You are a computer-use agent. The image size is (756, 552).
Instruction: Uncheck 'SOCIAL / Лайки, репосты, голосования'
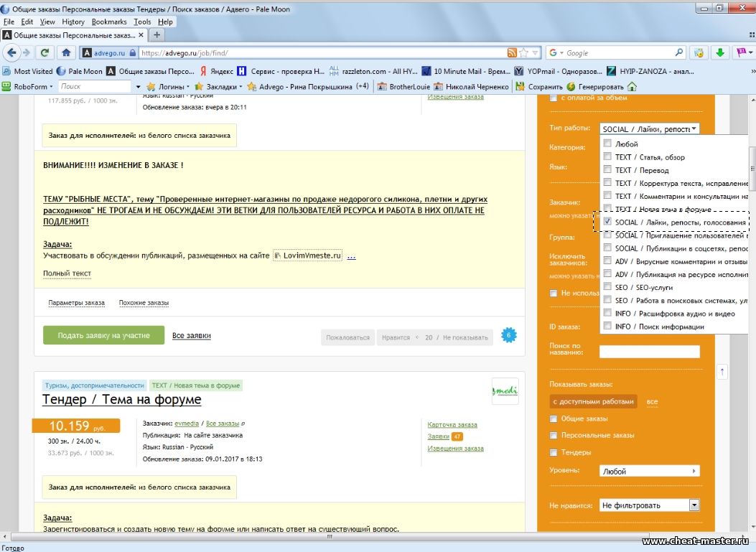pyautogui.click(x=607, y=222)
